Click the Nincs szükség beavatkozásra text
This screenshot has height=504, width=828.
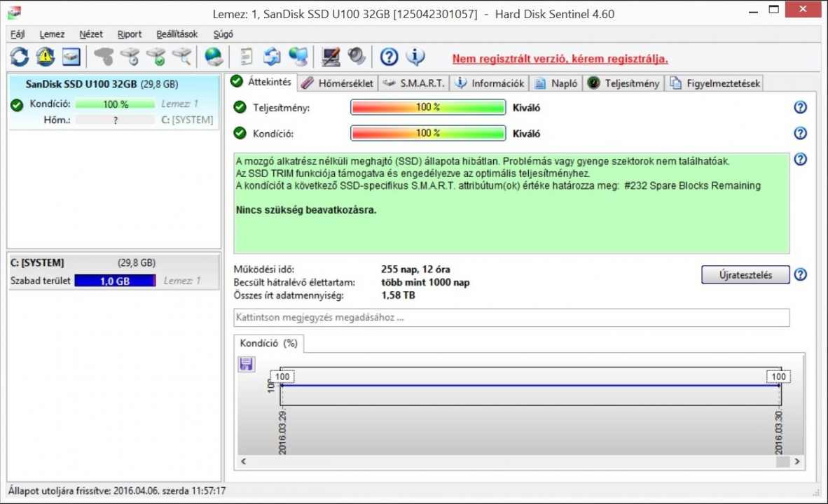305,209
